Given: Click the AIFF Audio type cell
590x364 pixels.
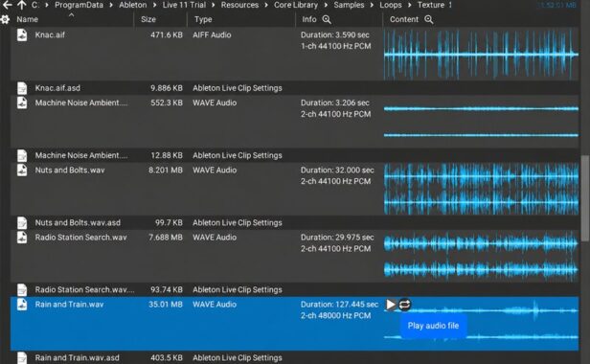Looking at the screenshot, I should coord(212,35).
